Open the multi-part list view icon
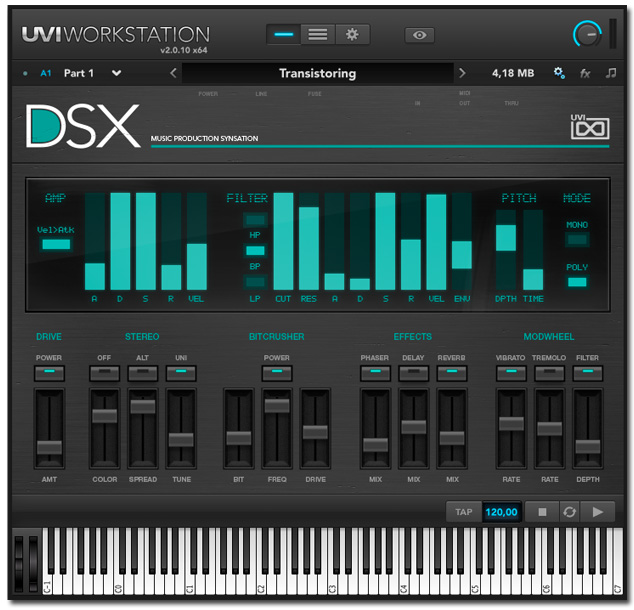The image size is (634, 610). coord(318,35)
